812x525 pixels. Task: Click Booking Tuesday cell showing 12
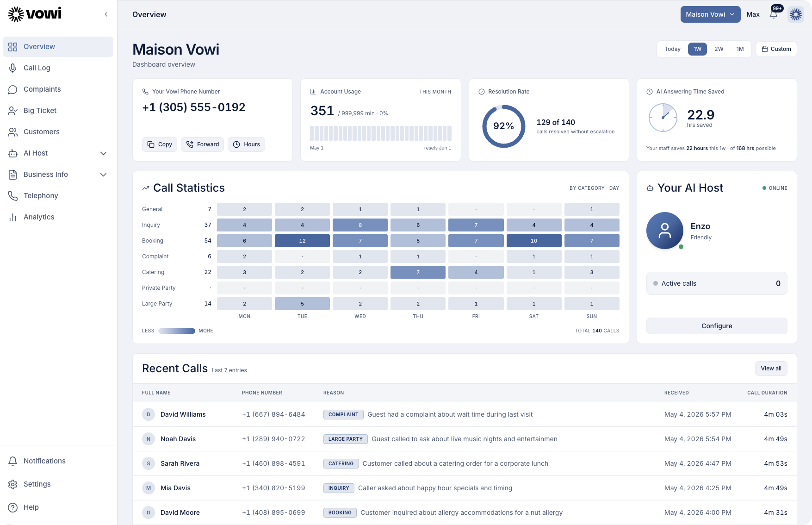pos(302,241)
